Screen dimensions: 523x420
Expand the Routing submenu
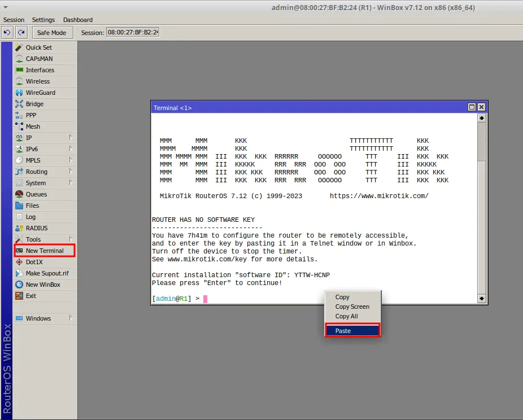click(x=45, y=172)
